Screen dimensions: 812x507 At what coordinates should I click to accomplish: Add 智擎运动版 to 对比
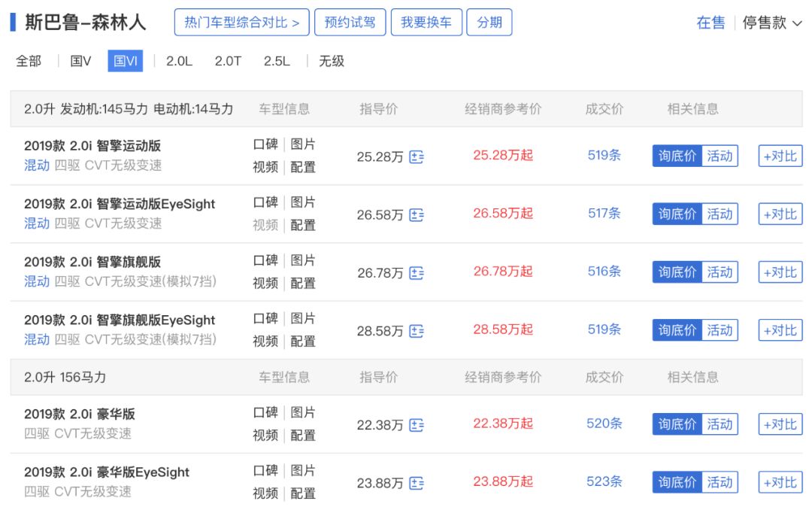coord(780,156)
